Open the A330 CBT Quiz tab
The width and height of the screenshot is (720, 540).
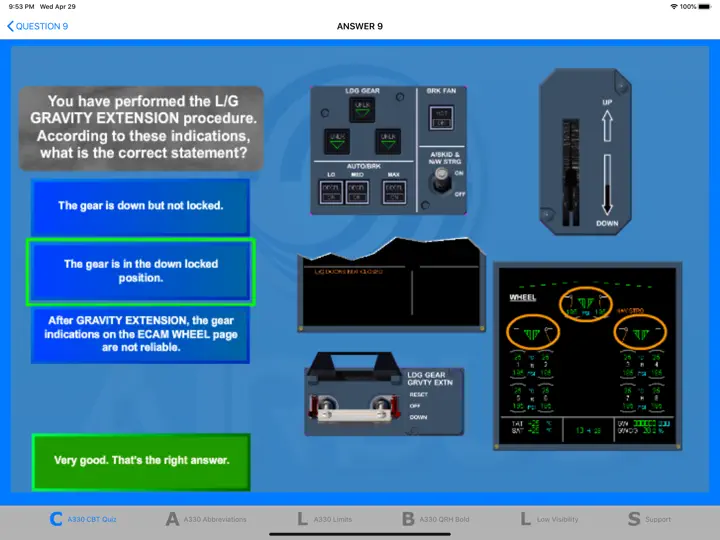[83, 519]
